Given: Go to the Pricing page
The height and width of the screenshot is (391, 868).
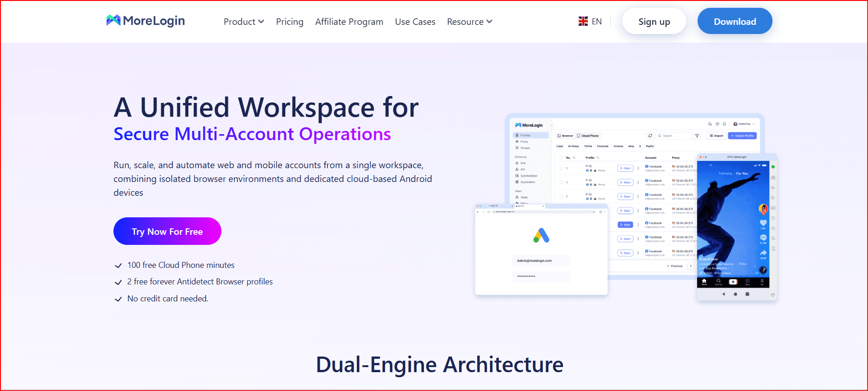Looking at the screenshot, I should (289, 22).
